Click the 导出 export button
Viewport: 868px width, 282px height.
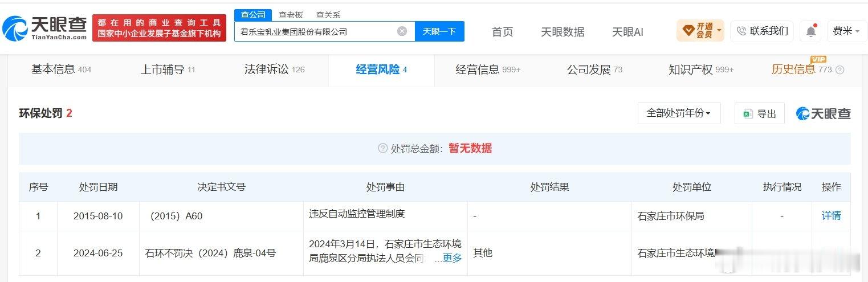click(760, 113)
